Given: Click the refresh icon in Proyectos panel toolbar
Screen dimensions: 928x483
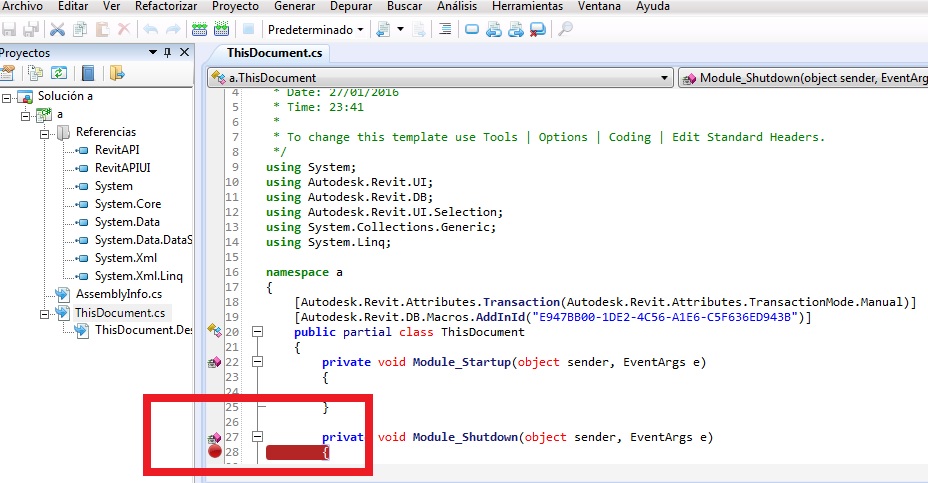Looking at the screenshot, I should tap(59, 73).
